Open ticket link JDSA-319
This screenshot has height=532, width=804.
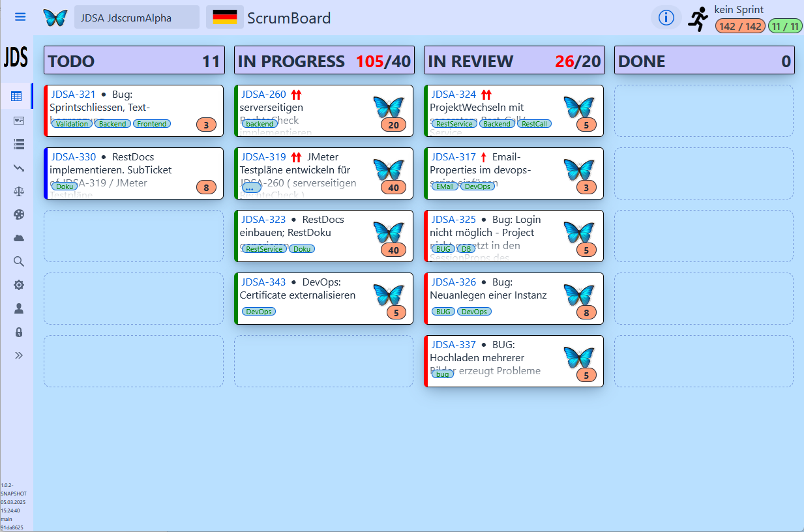click(263, 157)
